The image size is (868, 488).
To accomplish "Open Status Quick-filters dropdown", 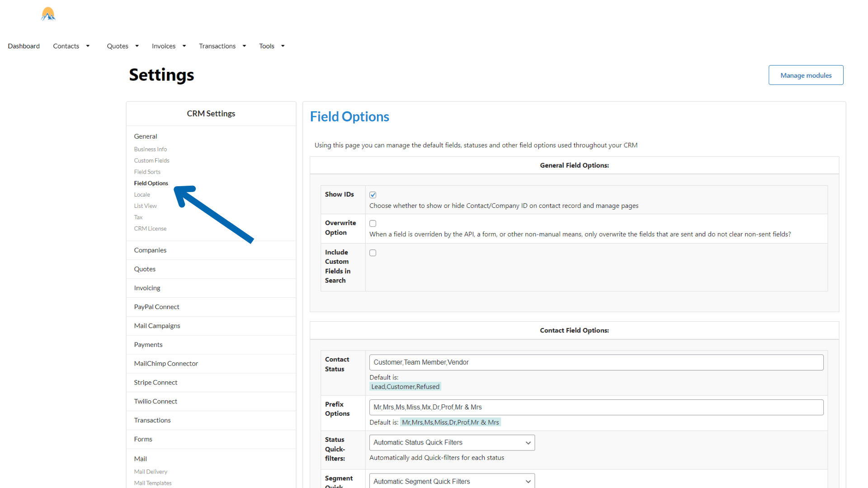I will (452, 442).
